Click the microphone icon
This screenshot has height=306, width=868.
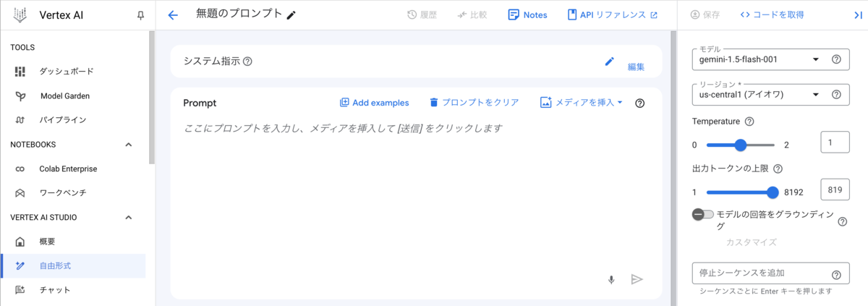point(611,279)
